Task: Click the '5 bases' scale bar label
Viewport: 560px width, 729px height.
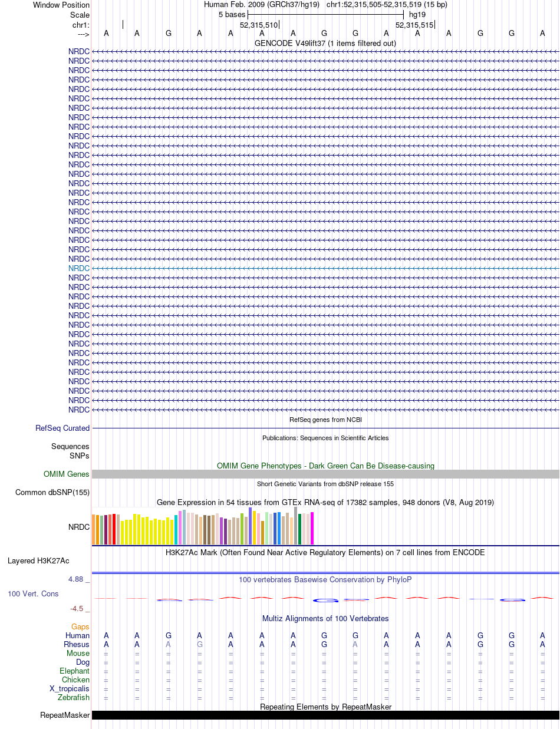Action: pos(232,14)
